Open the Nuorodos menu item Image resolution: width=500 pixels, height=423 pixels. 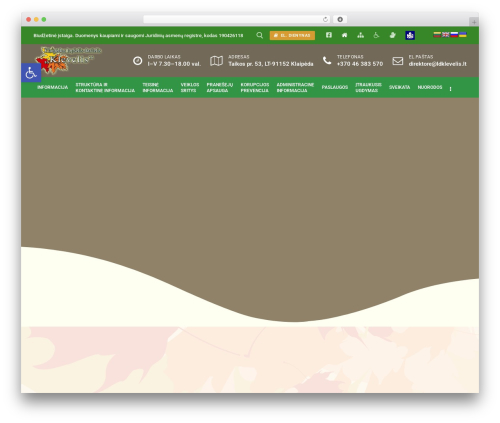[430, 87]
